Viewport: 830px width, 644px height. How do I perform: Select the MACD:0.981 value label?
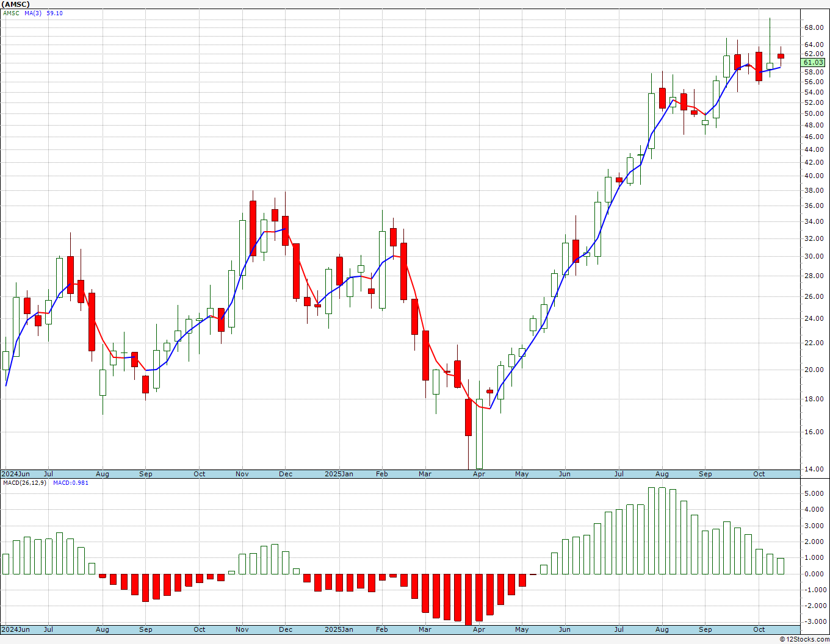point(71,483)
